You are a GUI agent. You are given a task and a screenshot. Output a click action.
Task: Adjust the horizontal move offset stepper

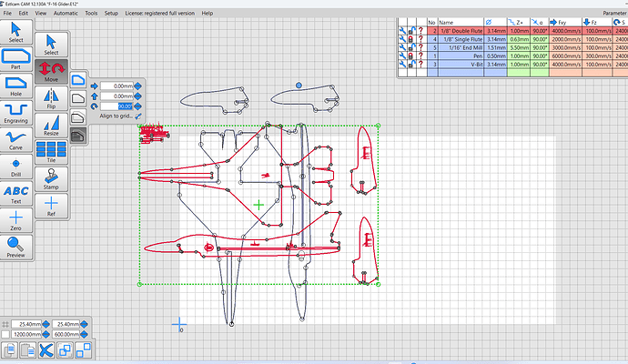(139, 86)
